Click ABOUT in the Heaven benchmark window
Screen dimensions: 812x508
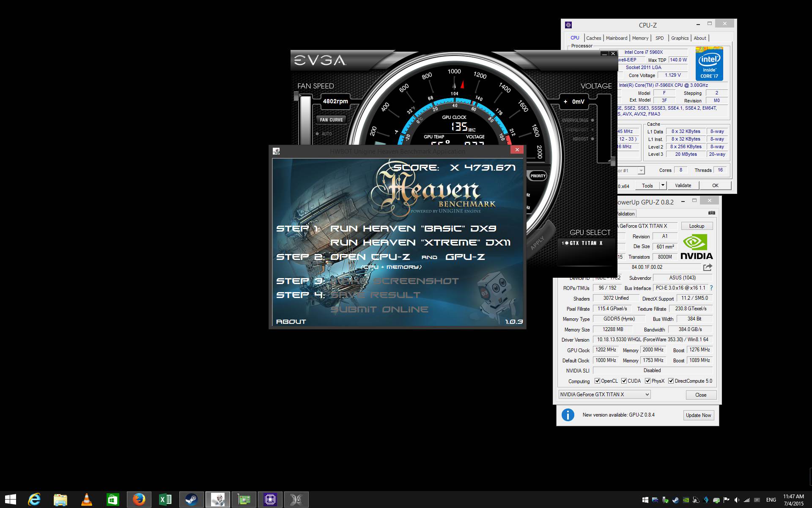point(291,322)
